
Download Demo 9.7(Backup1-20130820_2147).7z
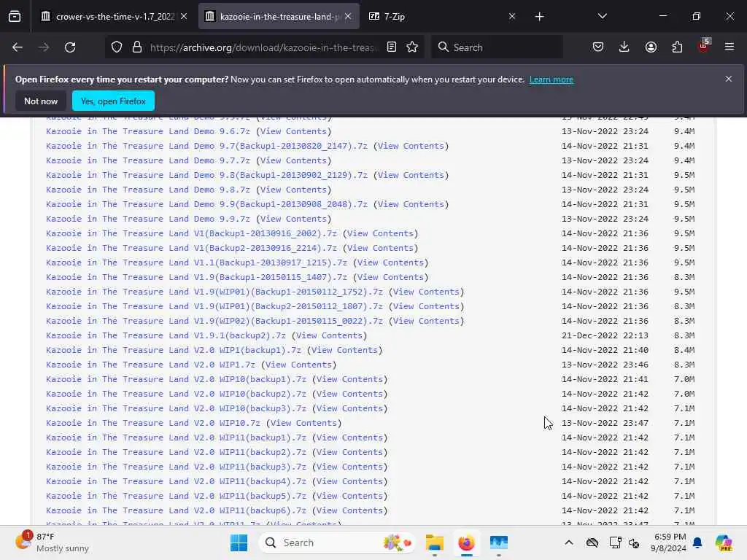point(206,146)
